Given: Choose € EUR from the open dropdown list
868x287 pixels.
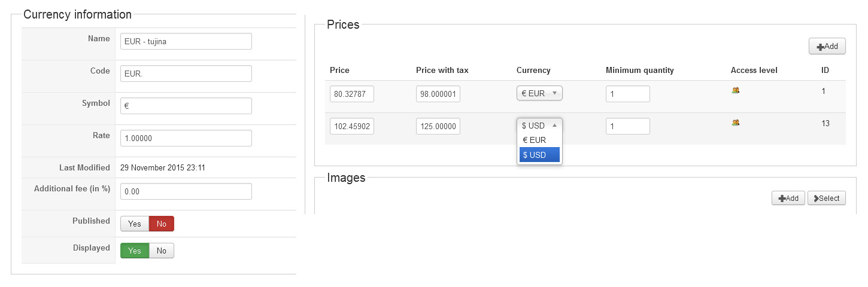Looking at the screenshot, I should [539, 140].
